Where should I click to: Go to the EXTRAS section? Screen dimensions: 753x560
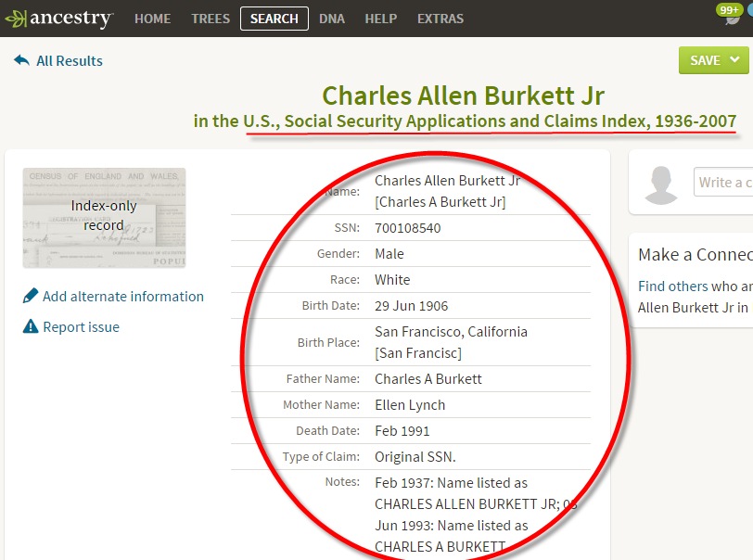point(440,18)
